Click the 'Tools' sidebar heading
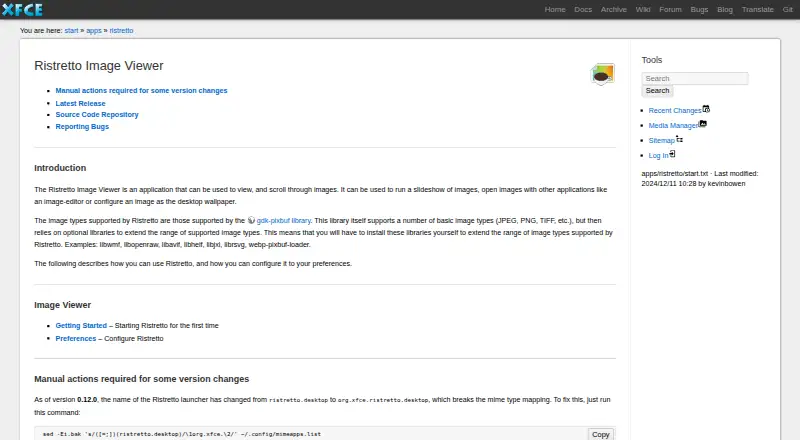 [652, 60]
